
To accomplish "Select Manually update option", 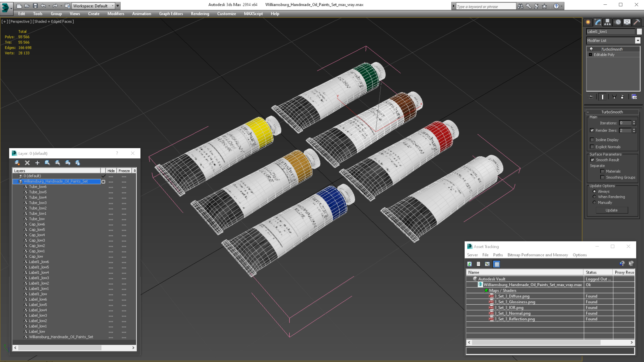I will (595, 202).
